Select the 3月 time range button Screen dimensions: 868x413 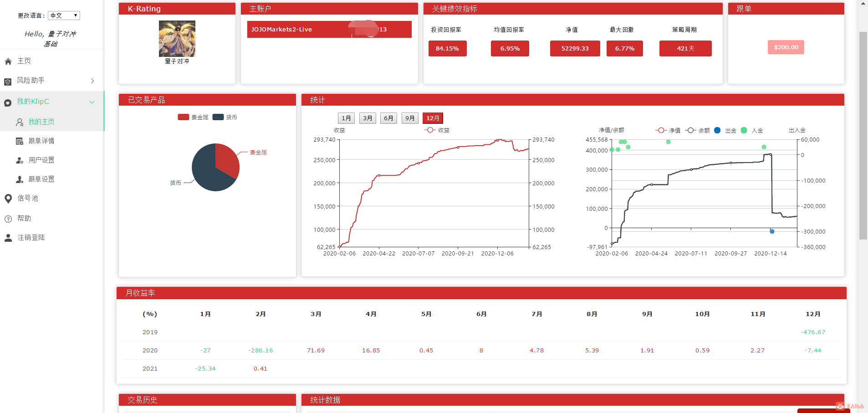click(368, 118)
